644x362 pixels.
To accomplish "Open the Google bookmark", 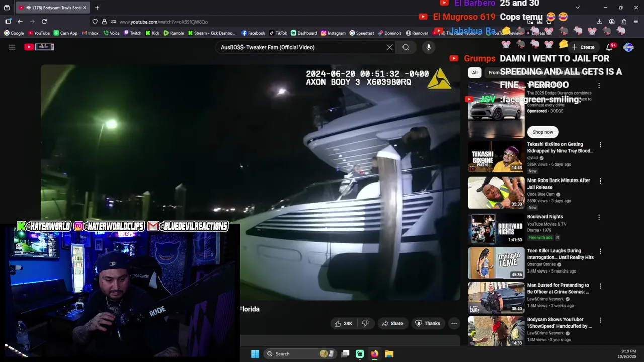I will (x=14, y=33).
